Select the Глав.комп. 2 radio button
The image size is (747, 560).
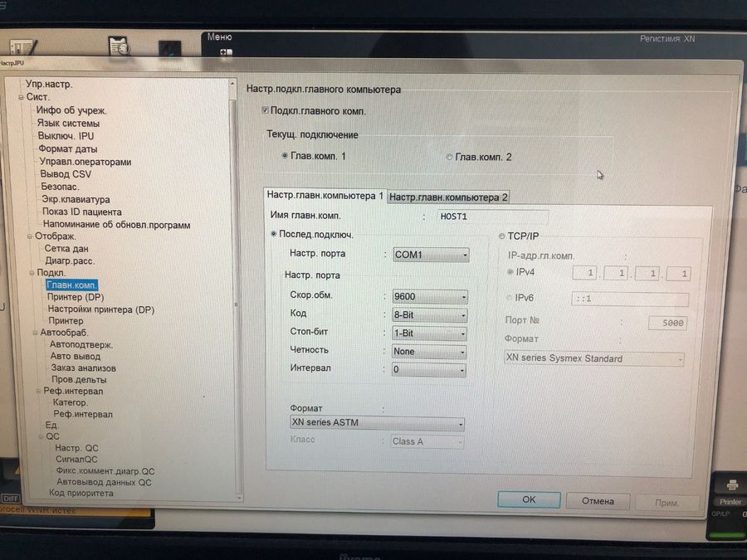[450, 156]
